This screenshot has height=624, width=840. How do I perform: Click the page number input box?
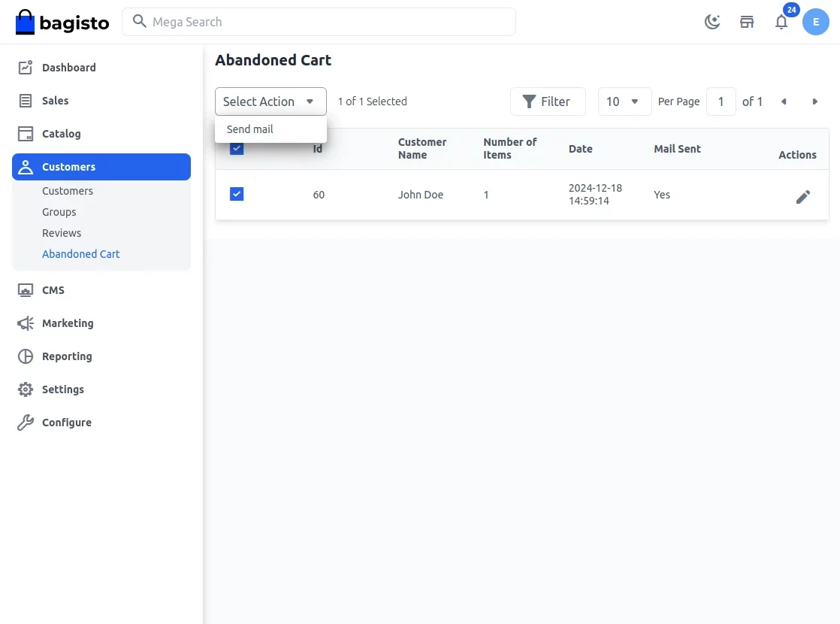click(x=721, y=101)
